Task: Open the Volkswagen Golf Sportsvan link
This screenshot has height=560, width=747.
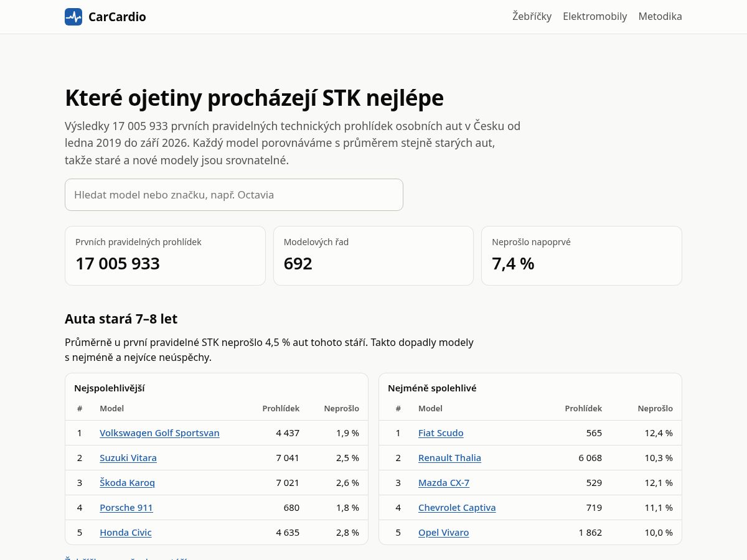Action: coord(159,433)
